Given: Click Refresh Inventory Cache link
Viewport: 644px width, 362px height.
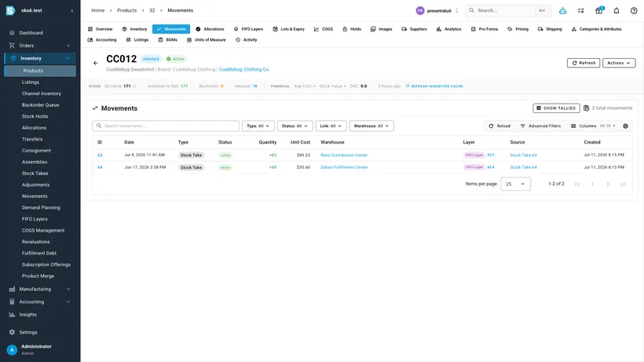Looking at the screenshot, I should [434, 86].
